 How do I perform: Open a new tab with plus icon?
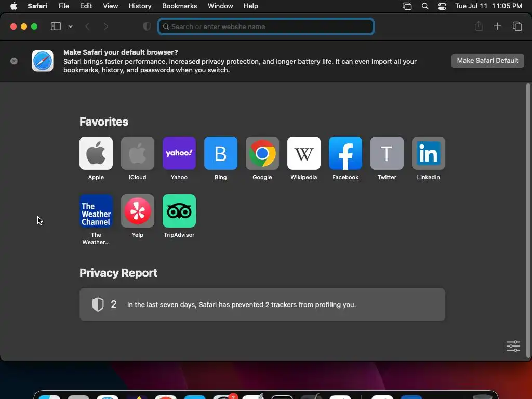tap(497, 26)
